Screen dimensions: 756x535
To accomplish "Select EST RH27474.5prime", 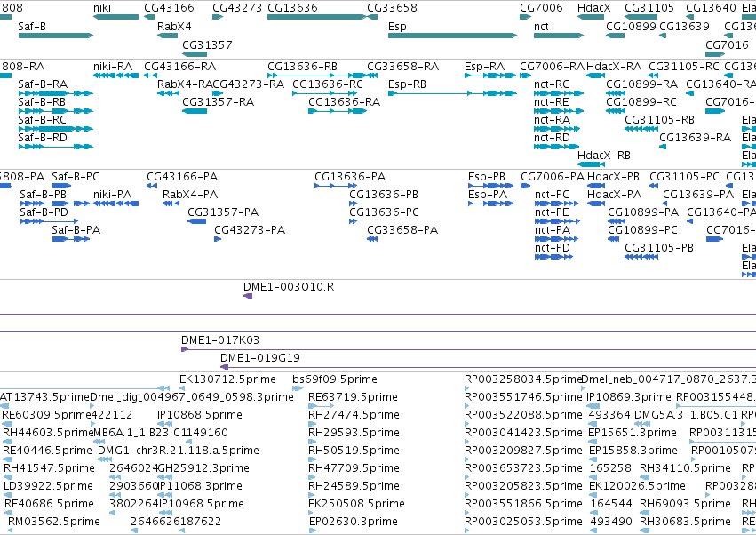I will click(x=354, y=415).
